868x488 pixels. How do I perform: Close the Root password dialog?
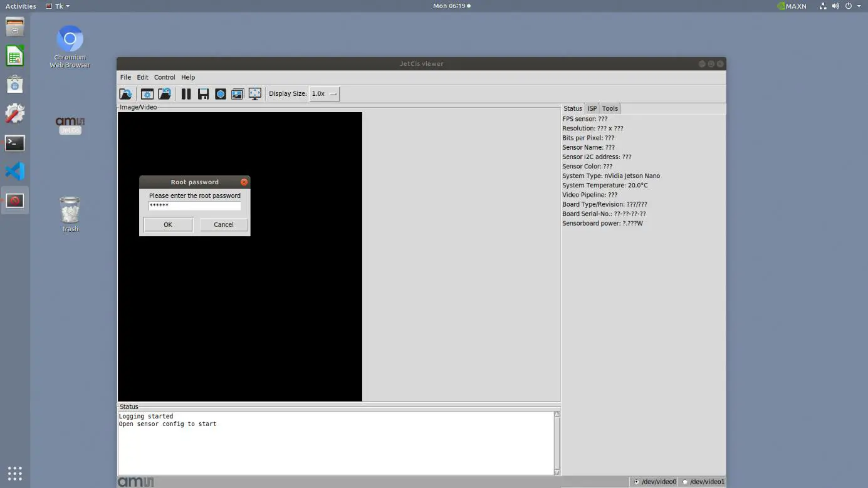[244, 182]
